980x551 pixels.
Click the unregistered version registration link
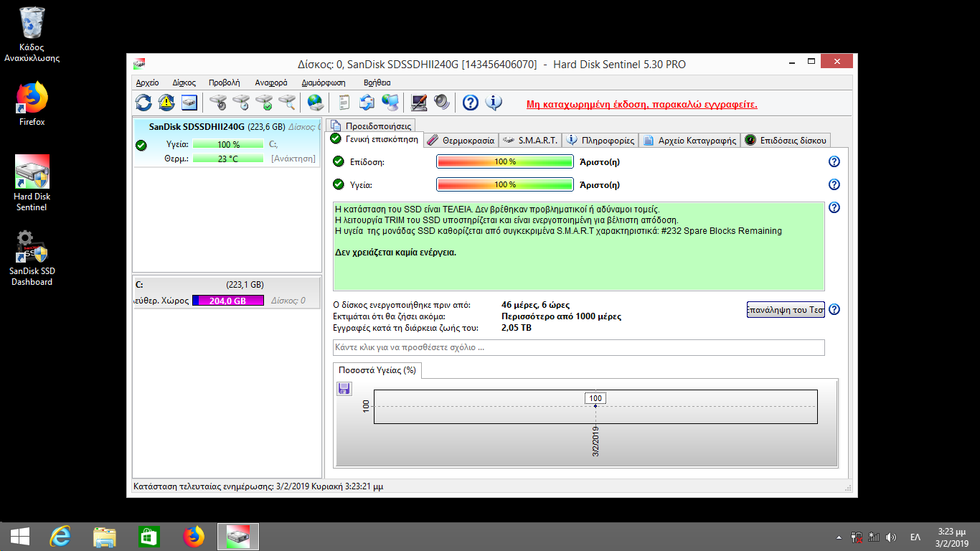[x=641, y=104]
